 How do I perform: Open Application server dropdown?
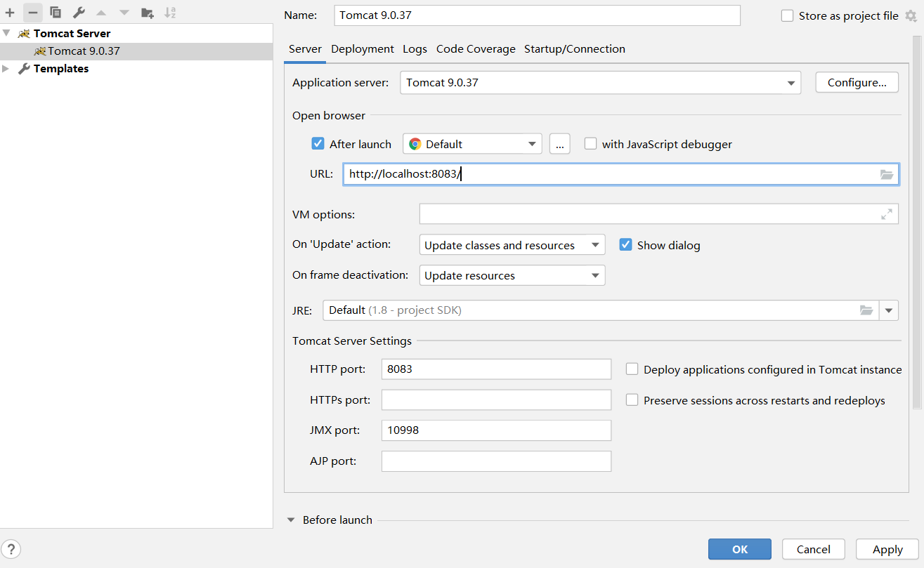click(x=600, y=82)
